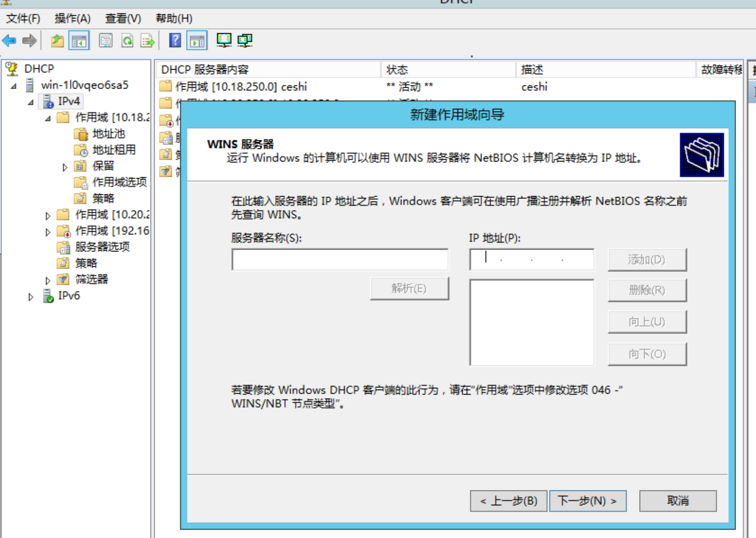
Task: Click the 作用域选项 folder icon
Action: (x=81, y=182)
